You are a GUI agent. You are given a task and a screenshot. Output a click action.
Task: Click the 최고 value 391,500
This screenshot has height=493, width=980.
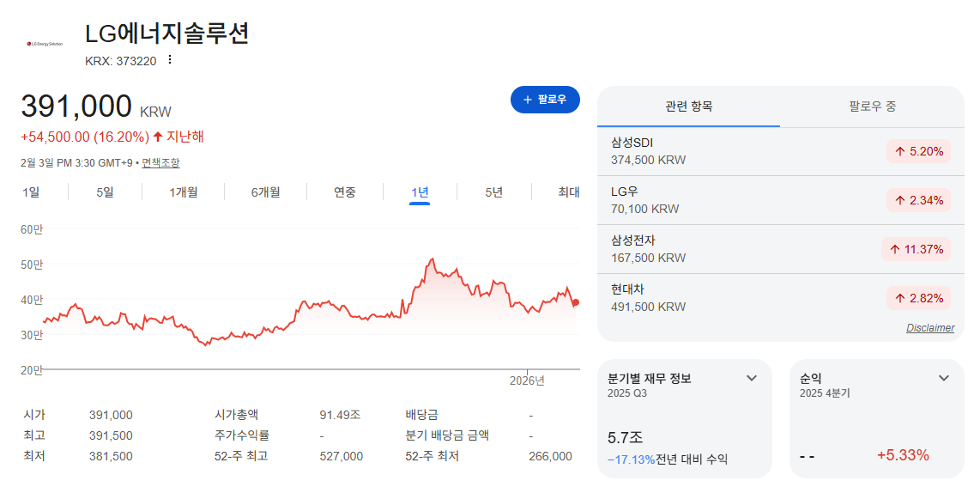point(111,435)
